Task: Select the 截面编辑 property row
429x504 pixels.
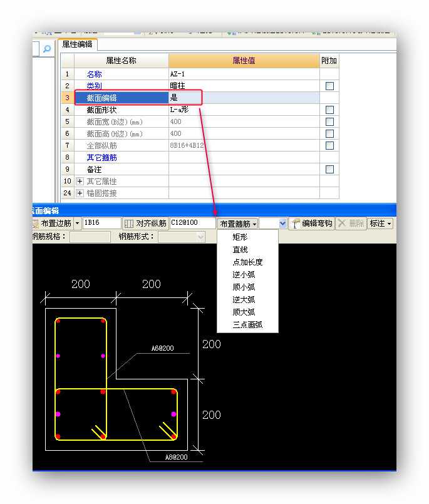Action: (x=122, y=98)
